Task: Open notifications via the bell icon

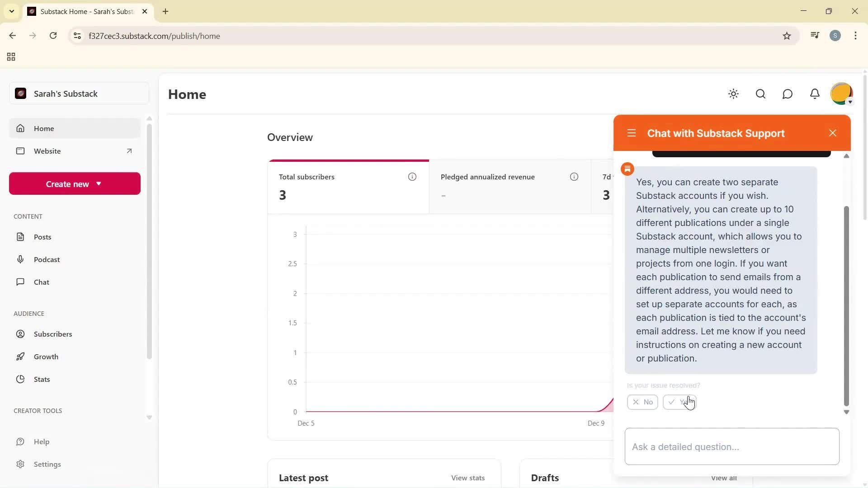Action: point(815,94)
